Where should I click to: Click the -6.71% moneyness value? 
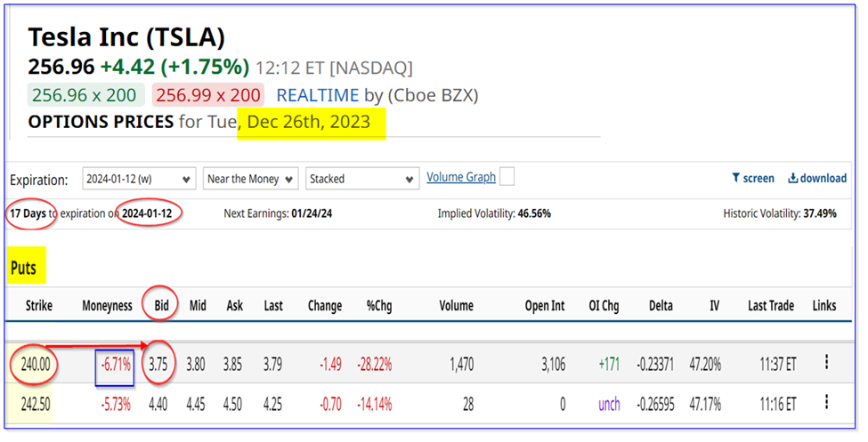116,365
